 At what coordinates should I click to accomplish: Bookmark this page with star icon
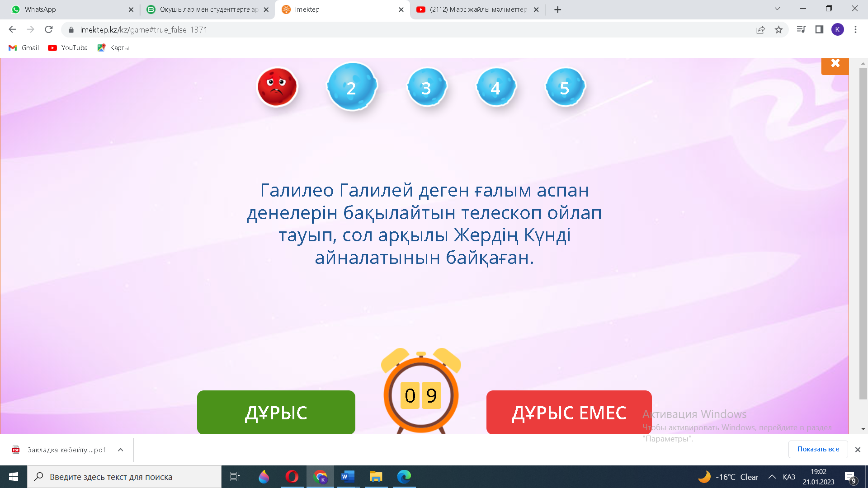[x=778, y=30]
